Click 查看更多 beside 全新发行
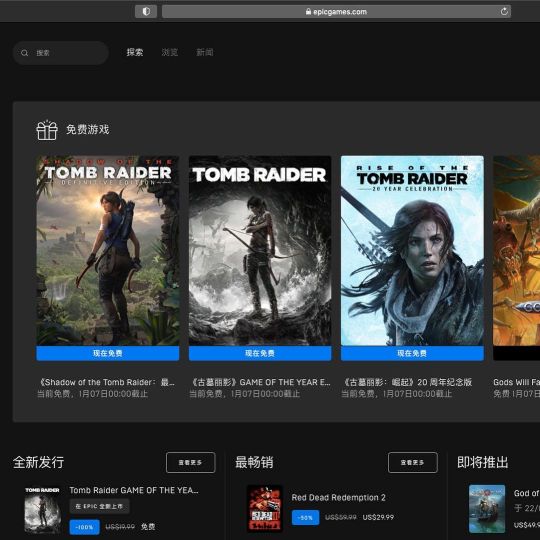The image size is (540, 540). (x=190, y=463)
